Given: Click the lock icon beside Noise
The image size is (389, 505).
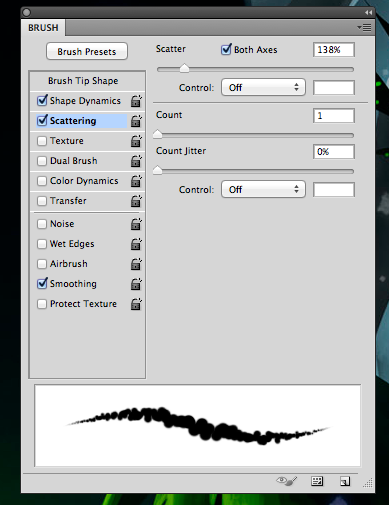Looking at the screenshot, I should 136,224.
